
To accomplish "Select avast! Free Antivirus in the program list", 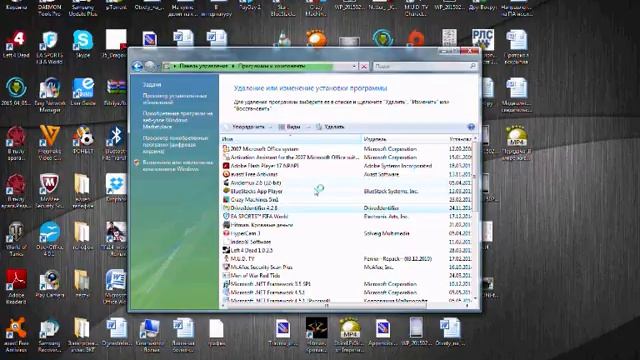I will pos(347,174).
